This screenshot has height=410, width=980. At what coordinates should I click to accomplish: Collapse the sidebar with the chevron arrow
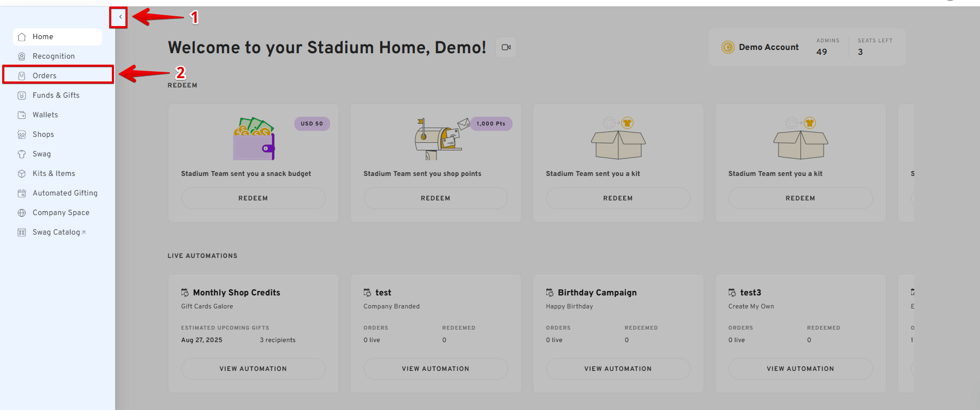tap(120, 17)
